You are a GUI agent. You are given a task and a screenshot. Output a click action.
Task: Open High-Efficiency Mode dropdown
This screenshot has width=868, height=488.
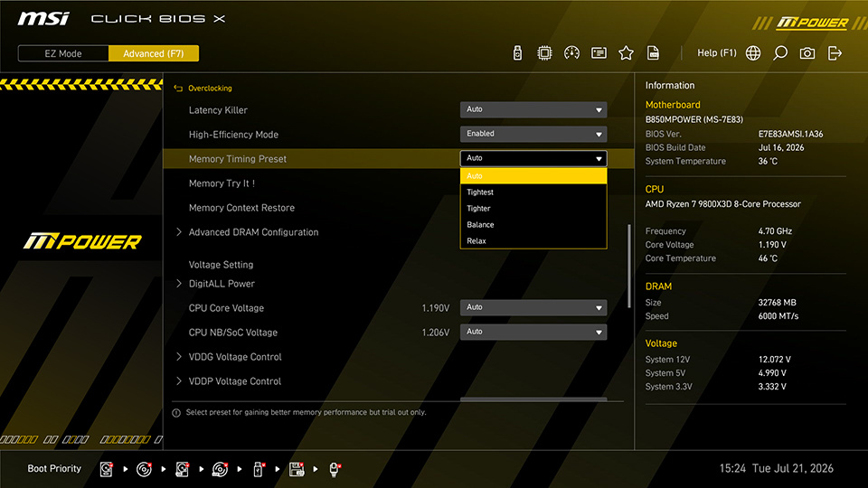pyautogui.click(x=533, y=134)
